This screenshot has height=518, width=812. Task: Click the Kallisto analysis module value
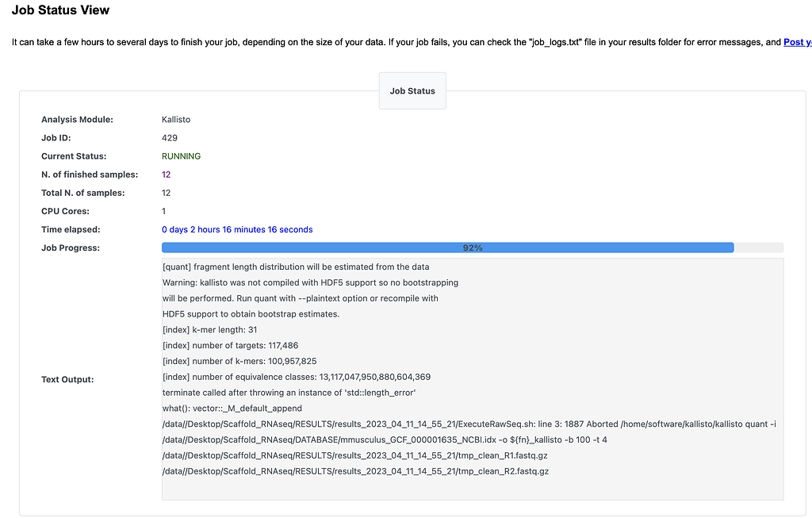point(176,119)
